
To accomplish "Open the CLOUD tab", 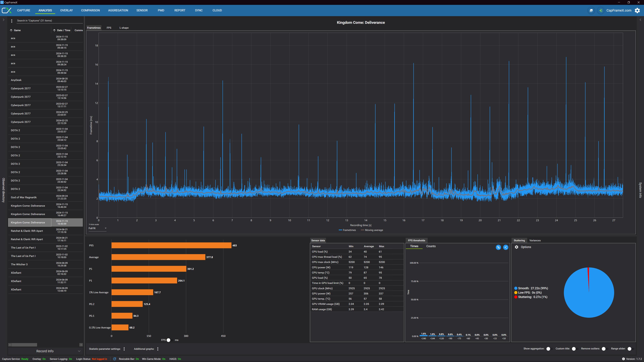I will (217, 11).
